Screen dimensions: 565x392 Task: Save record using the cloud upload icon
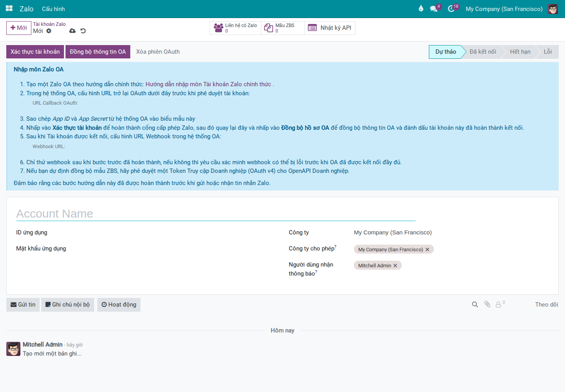click(x=73, y=31)
